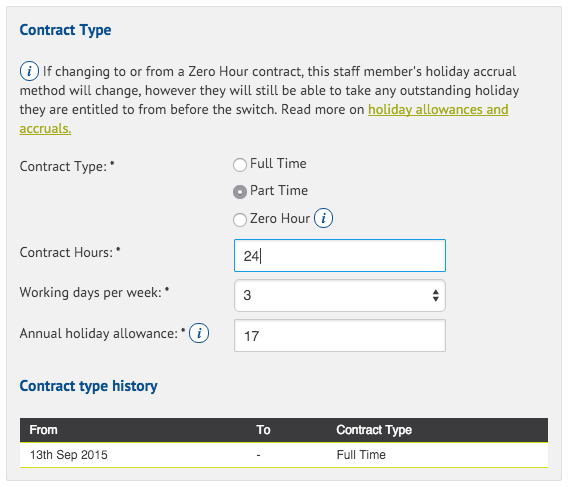The image size is (568, 487).
Task: Select the 13th Sep 2015 history row
Action: (x=284, y=455)
